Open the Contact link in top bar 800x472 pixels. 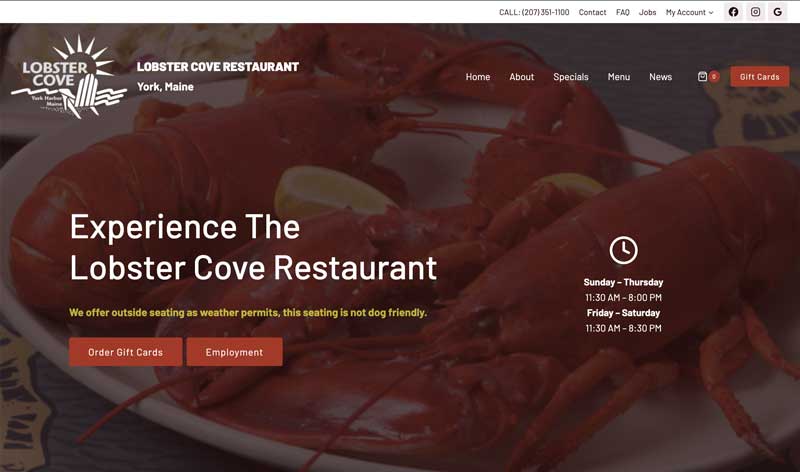[x=592, y=12]
